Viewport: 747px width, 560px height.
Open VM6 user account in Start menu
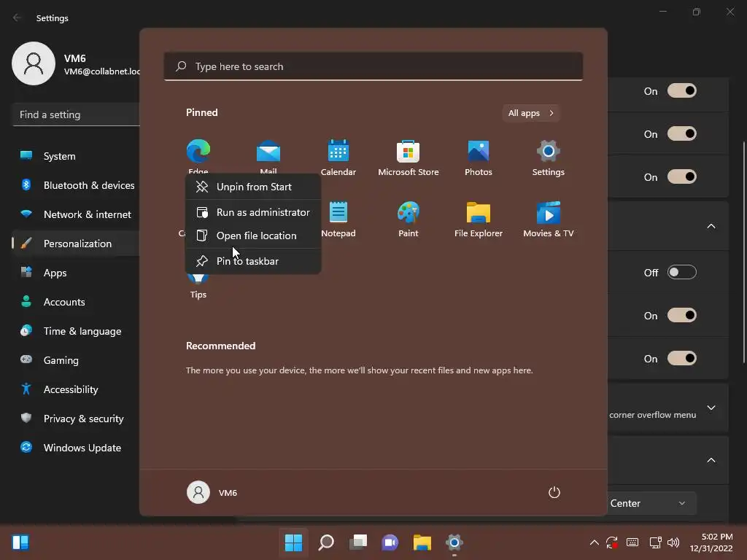pyautogui.click(x=212, y=492)
